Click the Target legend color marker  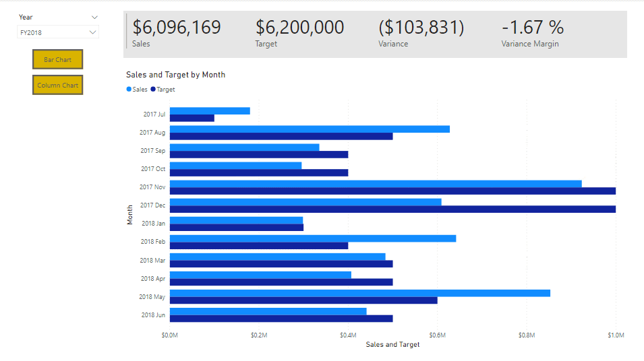pyautogui.click(x=153, y=89)
